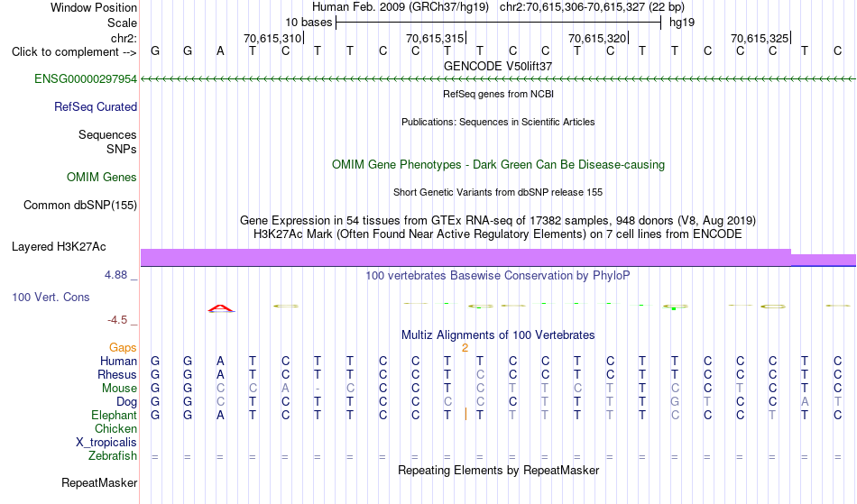Click the 70,615,310 coordinate tick label
The width and height of the screenshot is (857, 504).
pyautogui.click(x=272, y=38)
